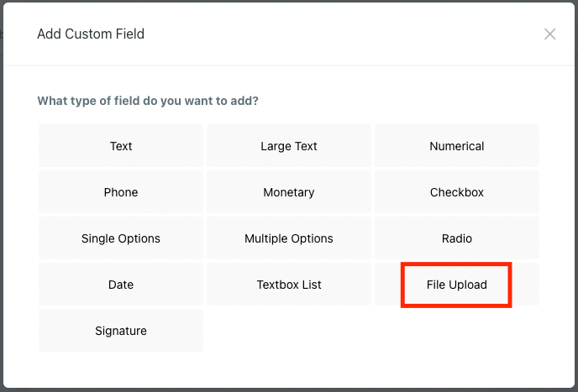The width and height of the screenshot is (578, 392).
Task: Choose the Checkbox field type
Action: tap(457, 192)
